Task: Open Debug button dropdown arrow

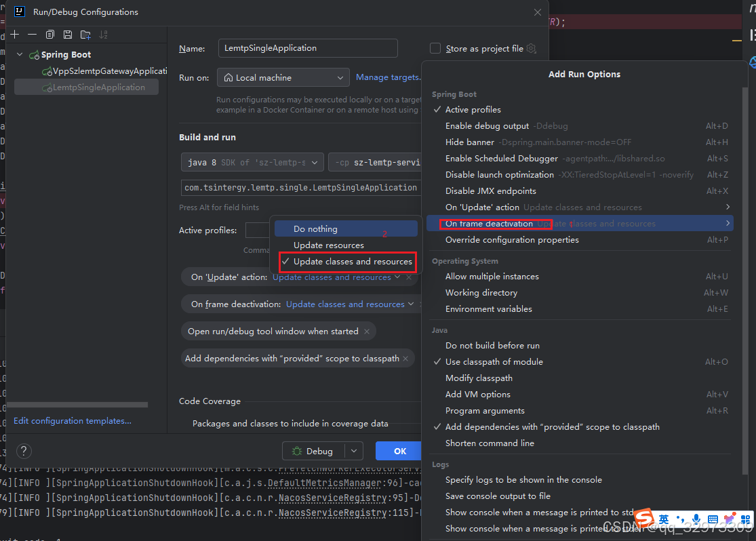Action: (354, 451)
